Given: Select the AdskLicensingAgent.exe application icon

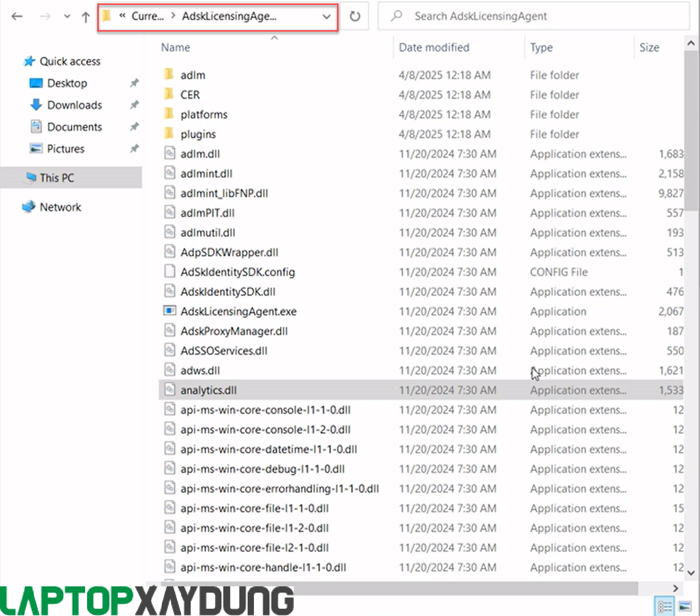Looking at the screenshot, I should pyautogui.click(x=169, y=311).
